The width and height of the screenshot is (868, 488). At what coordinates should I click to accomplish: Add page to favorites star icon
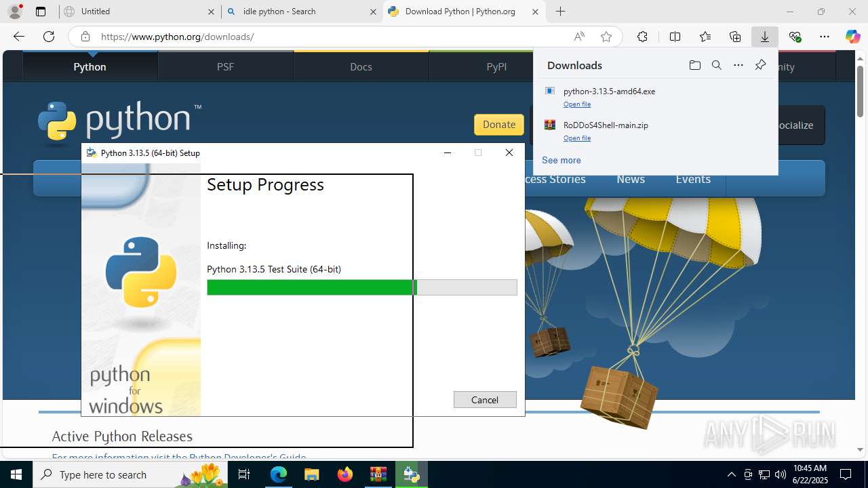click(x=606, y=37)
